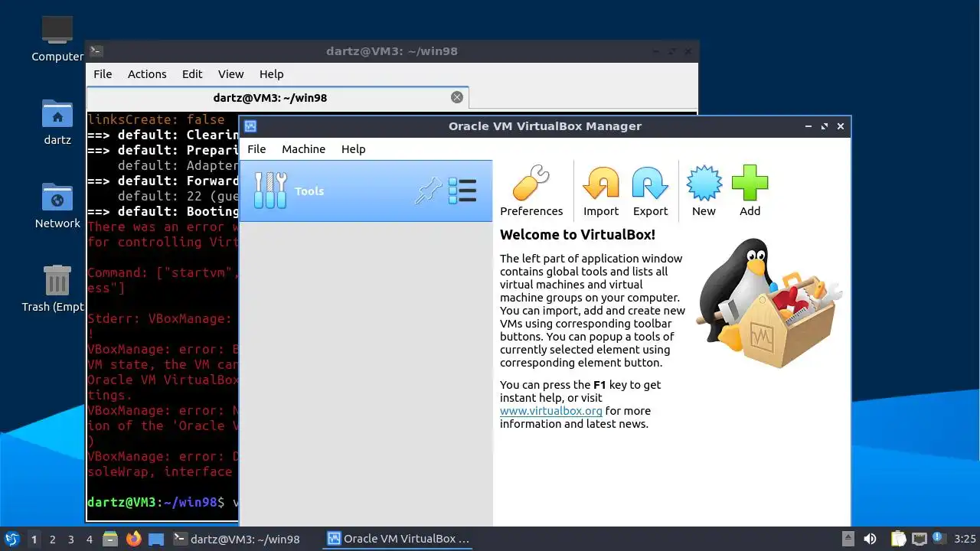Image resolution: width=980 pixels, height=551 pixels.
Task: Click the clock showing 3:25
Action: 965,540
